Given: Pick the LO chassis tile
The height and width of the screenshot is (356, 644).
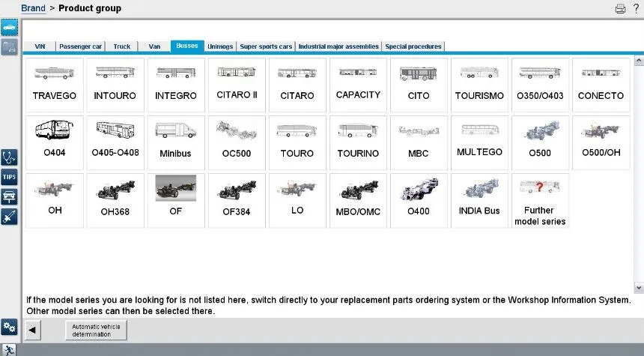Looking at the screenshot, I should click(297, 201).
